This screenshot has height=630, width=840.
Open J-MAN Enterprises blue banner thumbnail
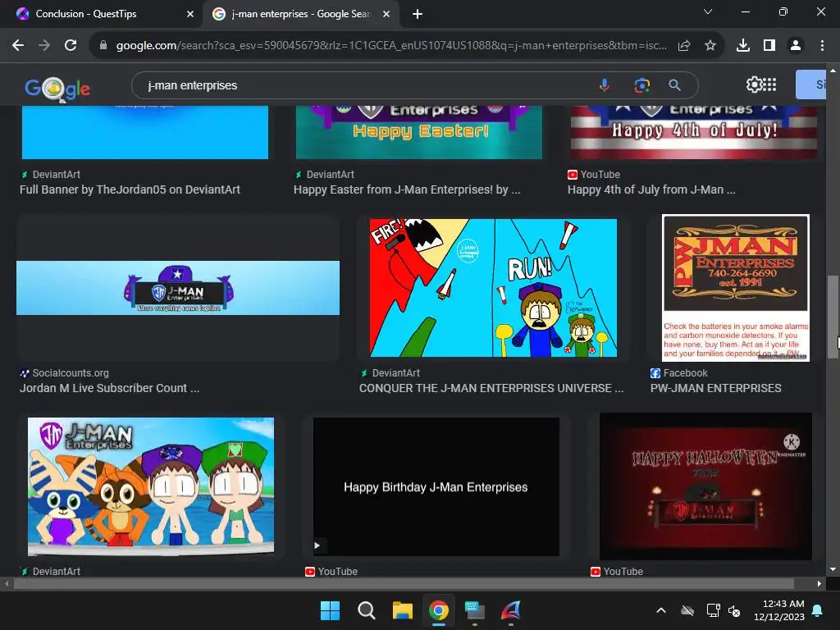(178, 288)
